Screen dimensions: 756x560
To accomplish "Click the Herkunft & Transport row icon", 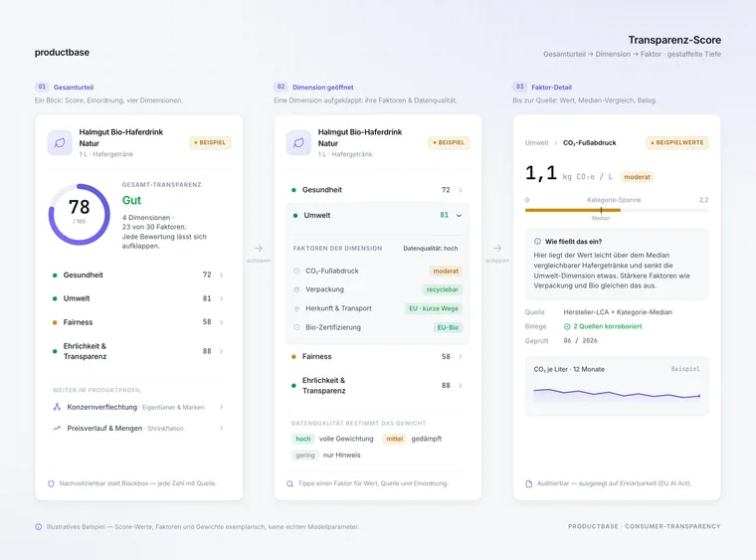I will point(296,308).
